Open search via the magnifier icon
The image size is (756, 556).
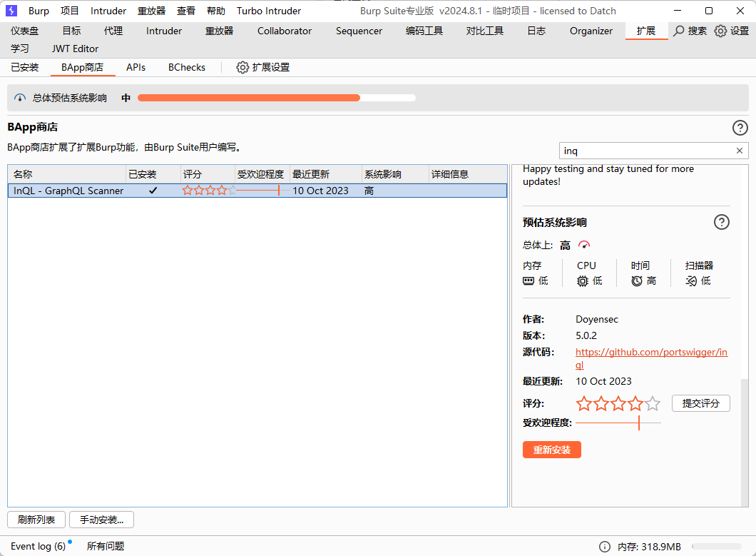coord(679,31)
